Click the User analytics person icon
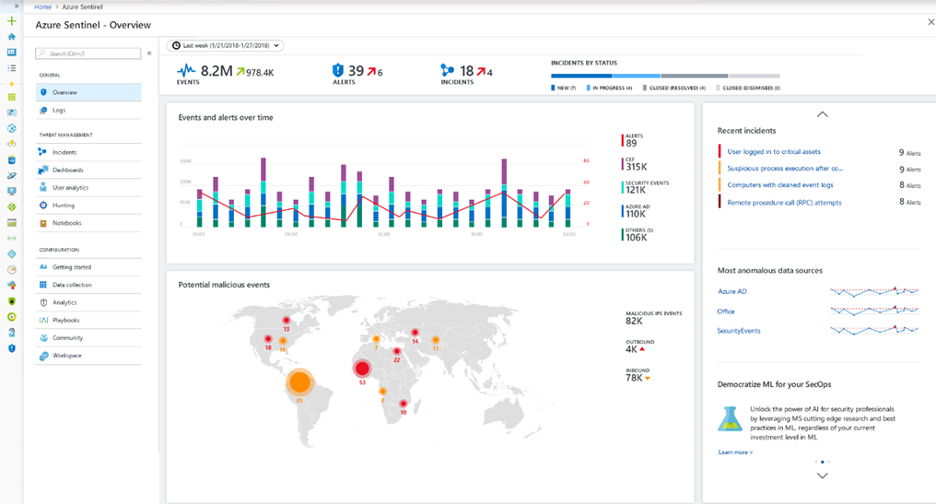 [43, 188]
